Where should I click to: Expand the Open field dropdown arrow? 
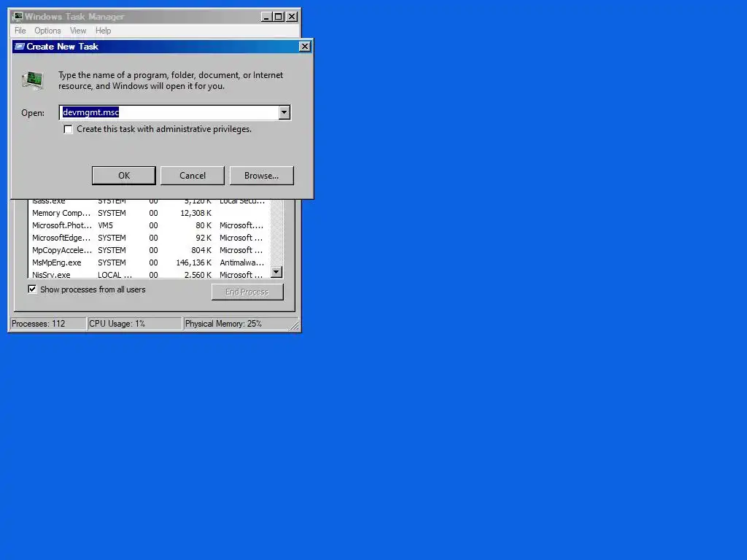(x=284, y=112)
